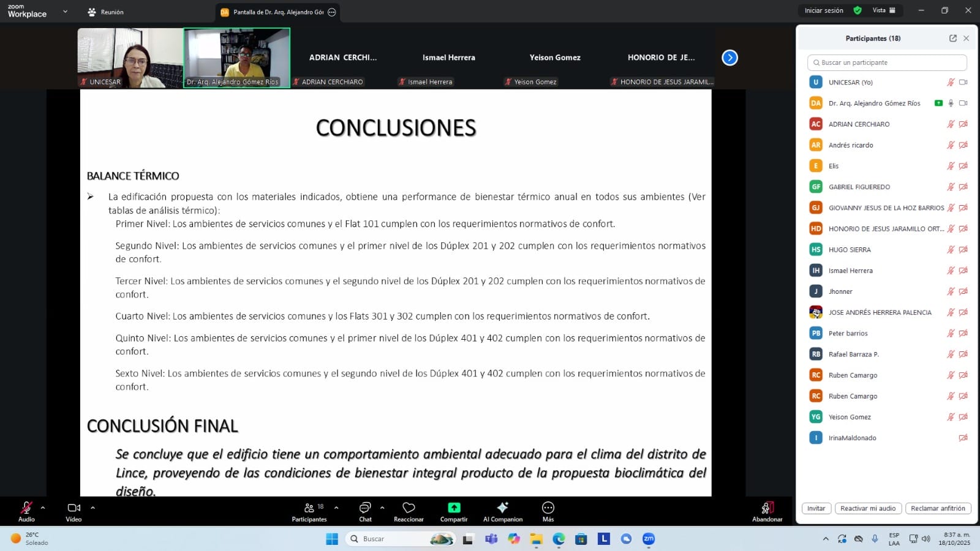
Task: Select the Reunión tab
Action: pos(106,12)
